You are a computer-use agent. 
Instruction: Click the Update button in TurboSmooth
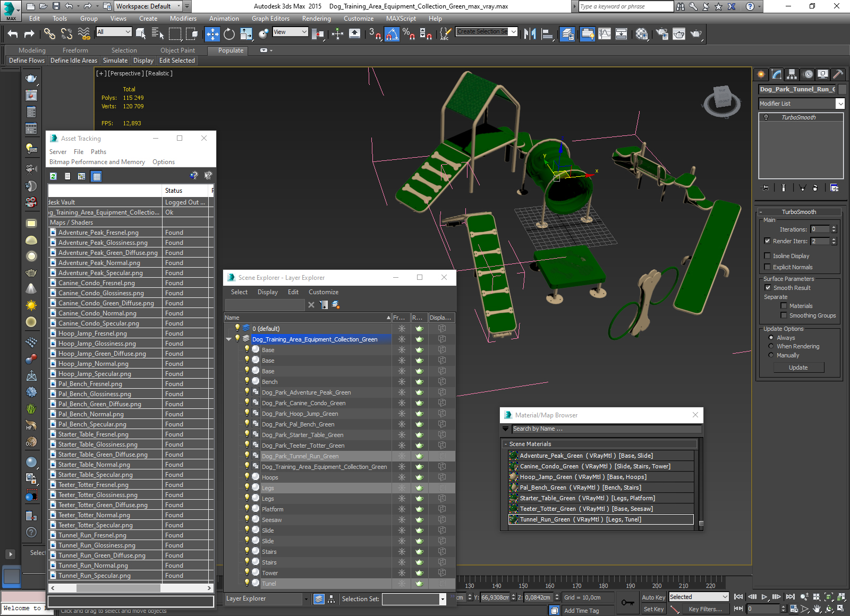pos(798,367)
